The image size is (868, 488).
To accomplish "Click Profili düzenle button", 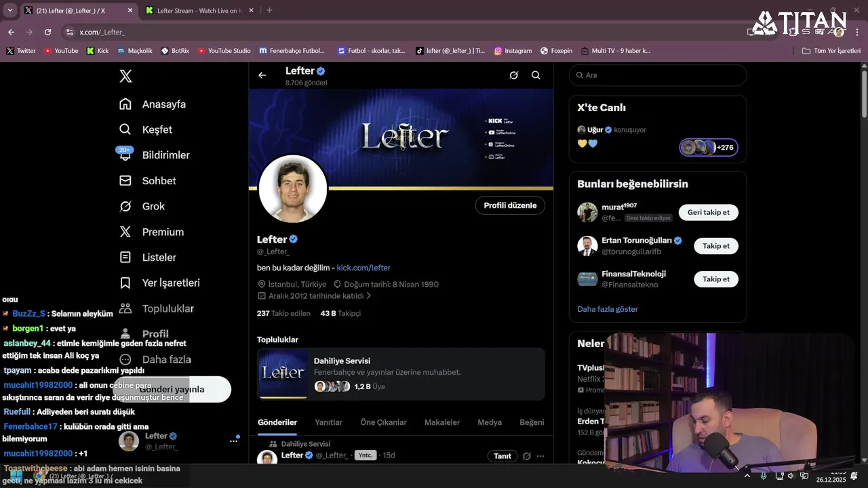I will pyautogui.click(x=510, y=205).
